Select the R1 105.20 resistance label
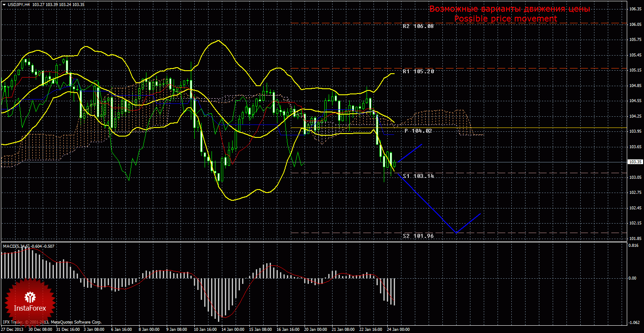Image resolution: width=644 pixels, height=333 pixels. (x=418, y=72)
